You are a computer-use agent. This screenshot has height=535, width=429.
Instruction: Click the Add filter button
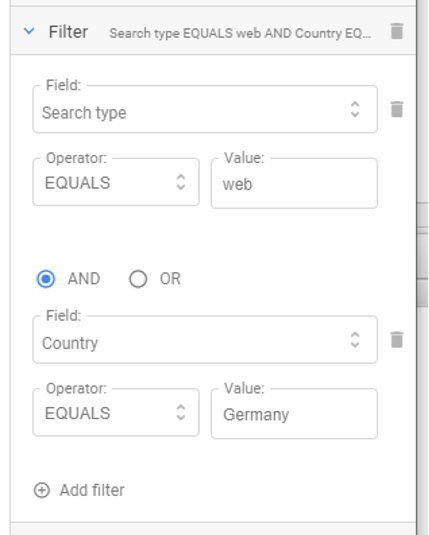pos(79,490)
